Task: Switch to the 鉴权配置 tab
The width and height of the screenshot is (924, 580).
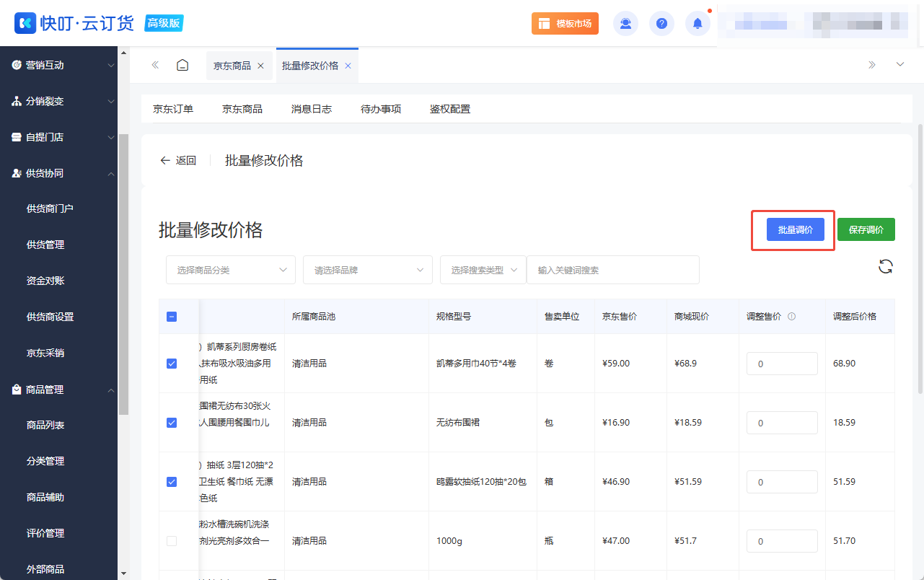Action: click(450, 109)
